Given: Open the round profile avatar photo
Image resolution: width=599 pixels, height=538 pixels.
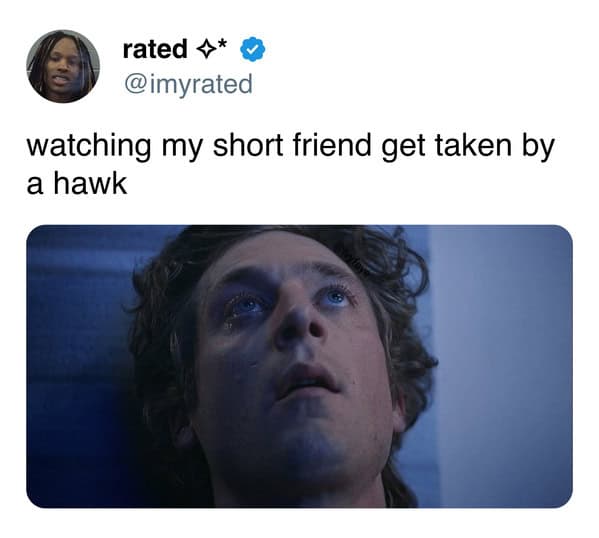Looking at the screenshot, I should (x=63, y=66).
